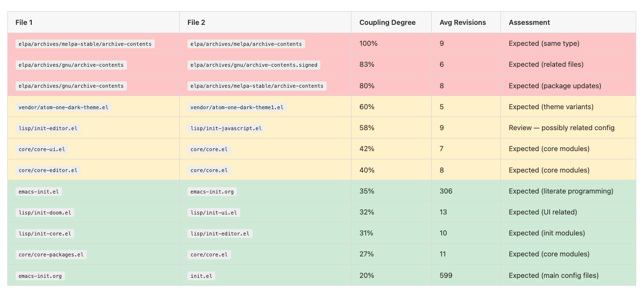The width and height of the screenshot is (644, 292).
Task: Click the elpa/archives/melpa/archive-contents file path
Action: coord(246,44)
